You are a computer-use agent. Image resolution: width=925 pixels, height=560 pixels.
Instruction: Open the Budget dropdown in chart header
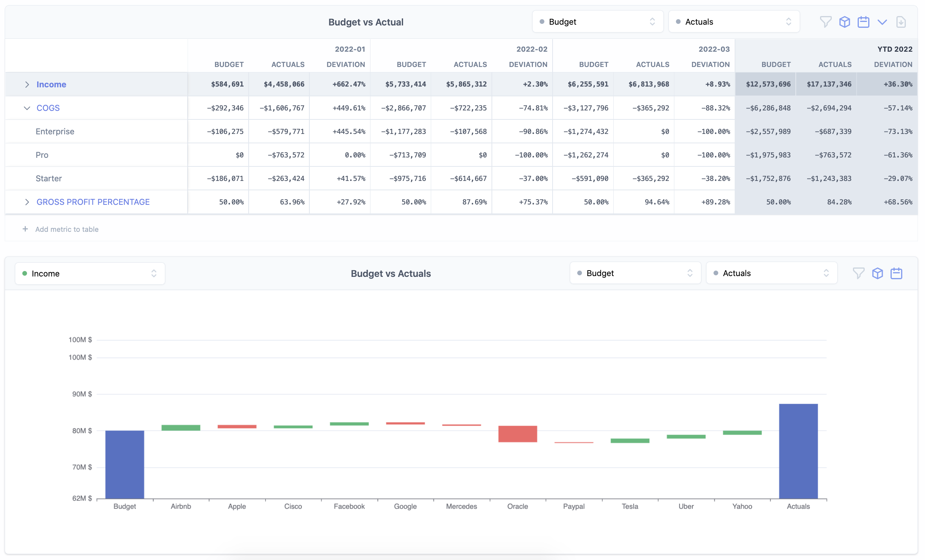(635, 273)
